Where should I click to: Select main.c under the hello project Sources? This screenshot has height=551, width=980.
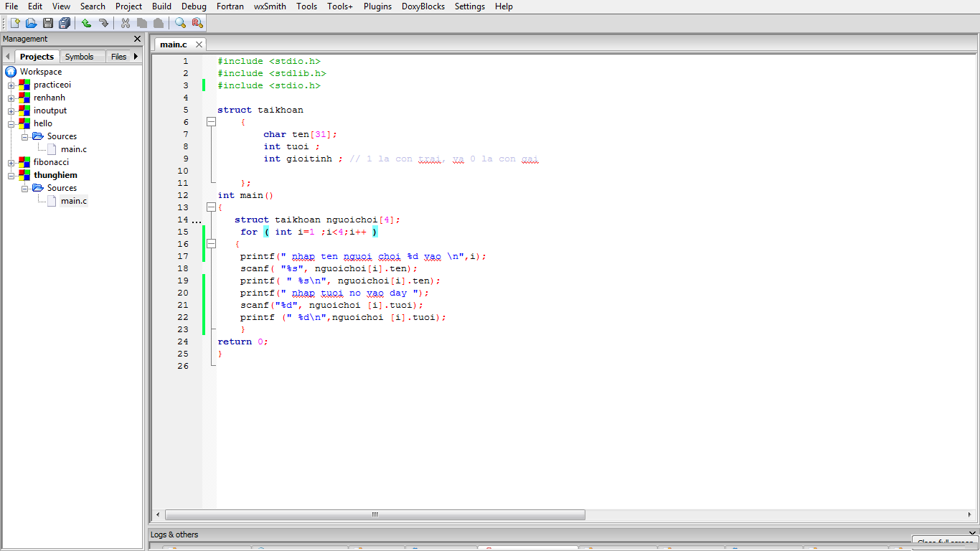tap(73, 149)
